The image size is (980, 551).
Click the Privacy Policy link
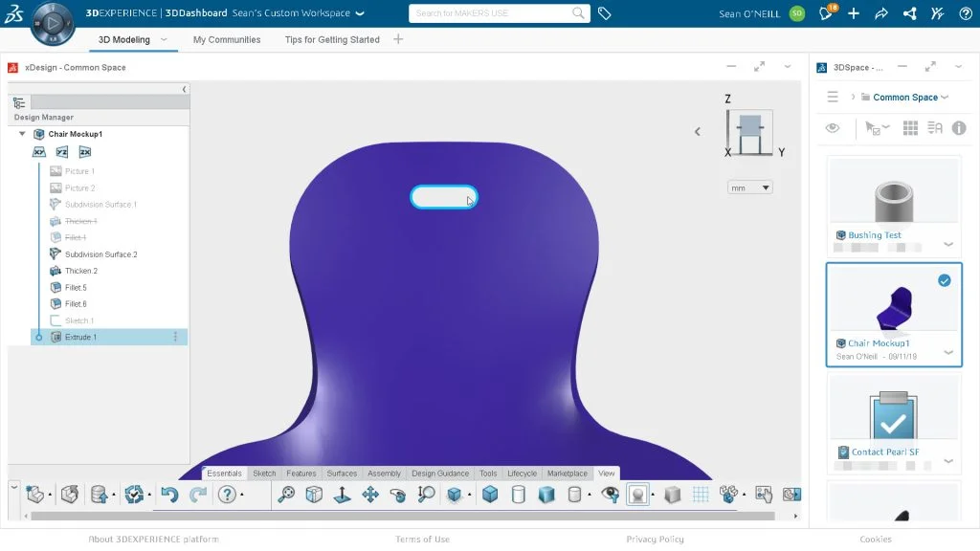point(655,540)
